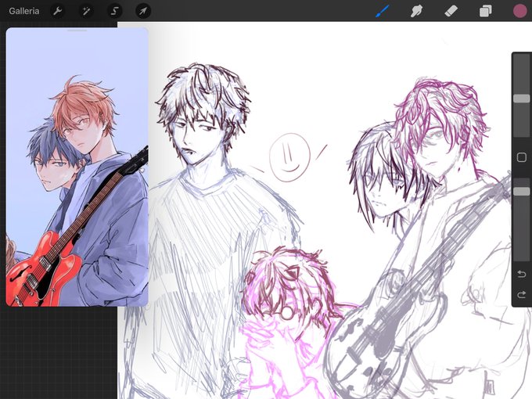Screen dimensions: 532x399
Task: Open the active color picker circle
Action: (519, 11)
